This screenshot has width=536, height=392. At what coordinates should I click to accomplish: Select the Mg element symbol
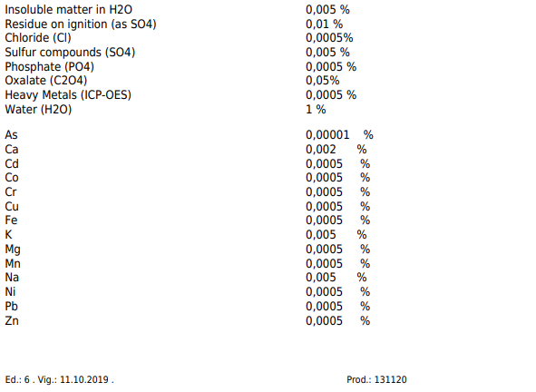tap(13, 250)
